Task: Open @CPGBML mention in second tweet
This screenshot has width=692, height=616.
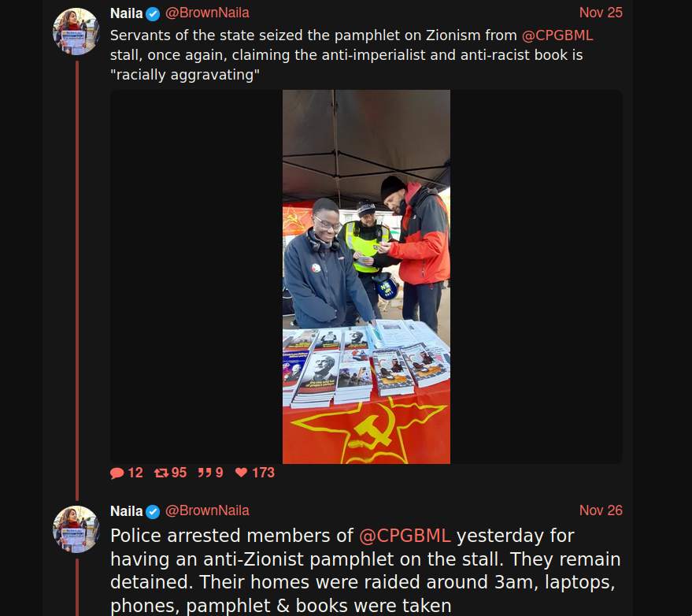Action: pos(405,536)
